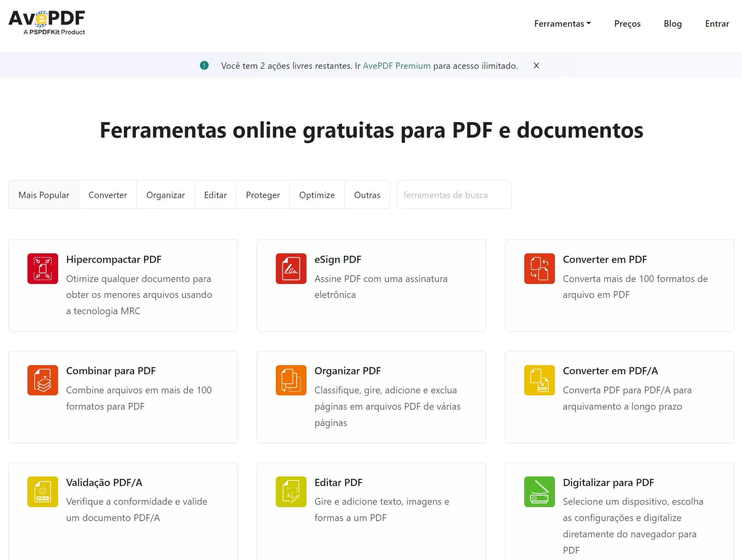Open the Proteger category tab
The width and height of the screenshot is (742, 560).
(263, 195)
